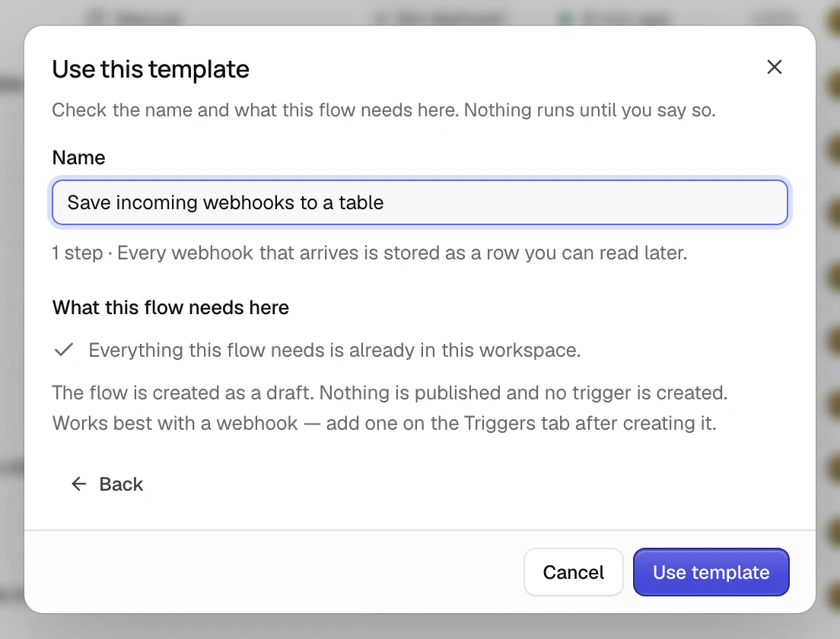Viewport: 840px width, 639px height.
Task: Click the 'What this flow needs here' heading
Action: pos(170,307)
